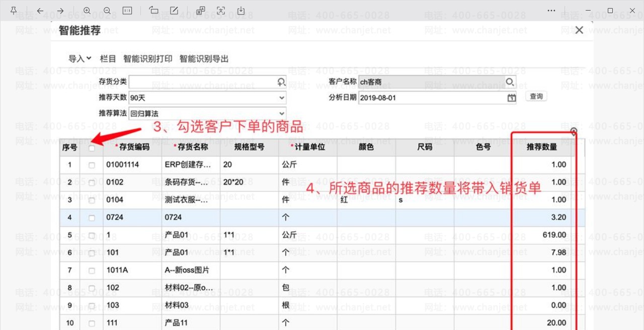Check the box for row 01001114
The width and height of the screenshot is (644, 330).
pos(92,165)
